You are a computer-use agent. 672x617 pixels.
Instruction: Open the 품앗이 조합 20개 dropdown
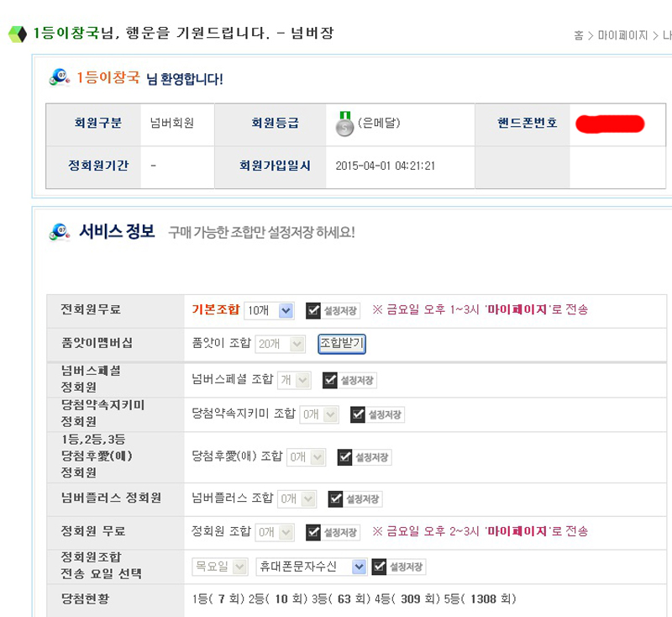[x=281, y=343]
